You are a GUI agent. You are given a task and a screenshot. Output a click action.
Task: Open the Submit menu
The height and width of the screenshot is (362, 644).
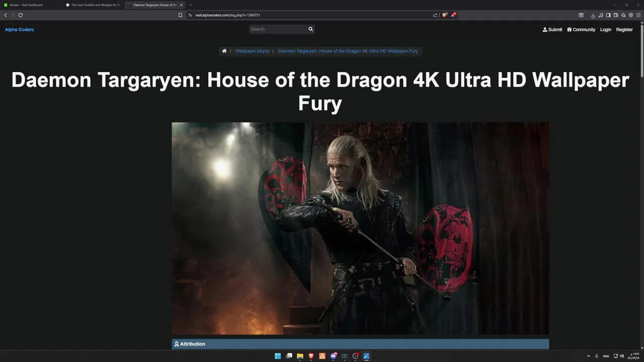pos(552,30)
